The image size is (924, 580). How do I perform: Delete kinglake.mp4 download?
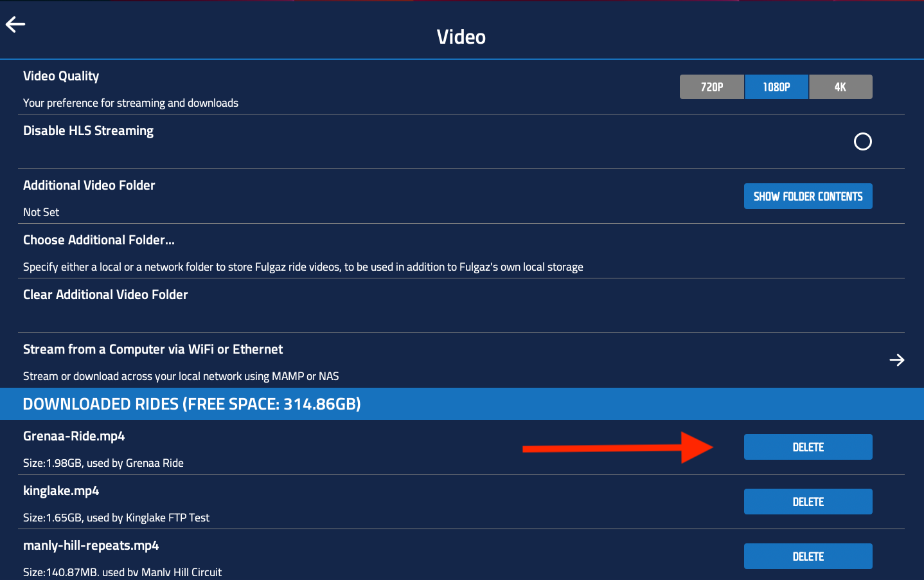point(808,502)
